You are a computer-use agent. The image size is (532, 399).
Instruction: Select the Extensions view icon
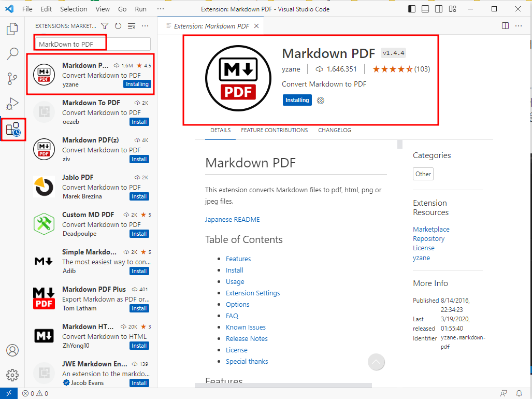click(x=13, y=129)
